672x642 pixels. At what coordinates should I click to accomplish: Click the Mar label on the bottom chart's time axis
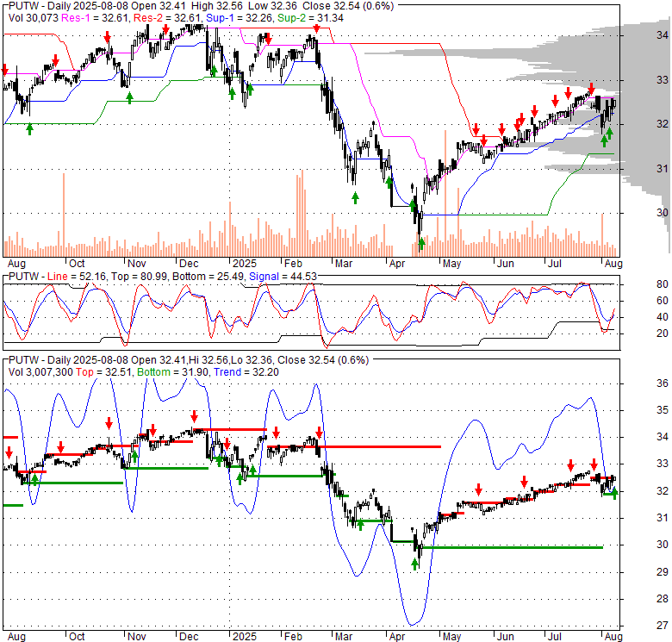pyautogui.click(x=344, y=637)
